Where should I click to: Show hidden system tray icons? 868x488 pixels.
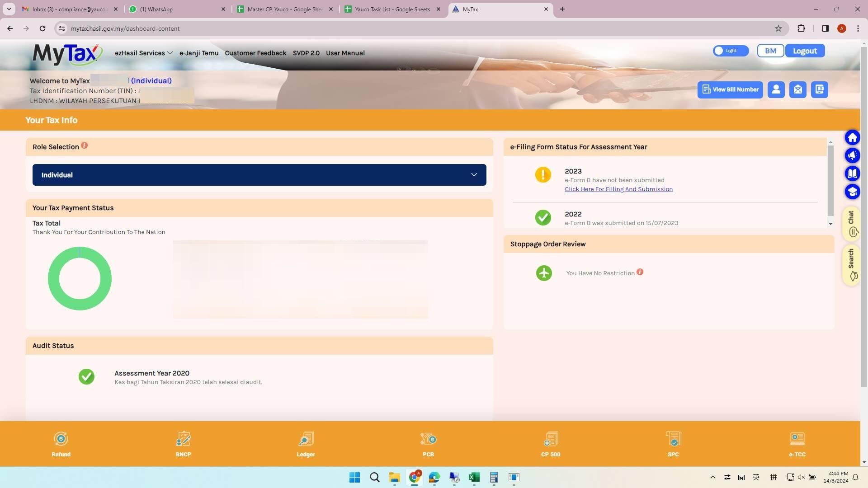[x=713, y=477]
